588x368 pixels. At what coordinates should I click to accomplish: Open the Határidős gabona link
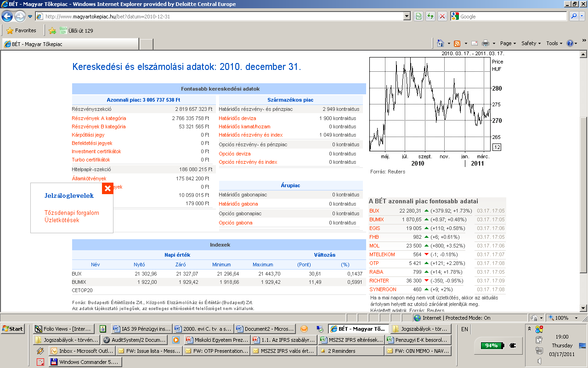238,204
